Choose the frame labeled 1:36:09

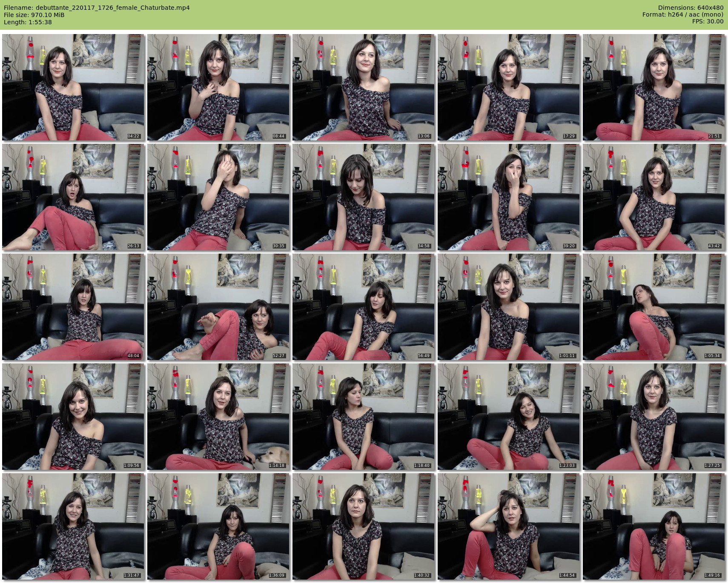218,526
